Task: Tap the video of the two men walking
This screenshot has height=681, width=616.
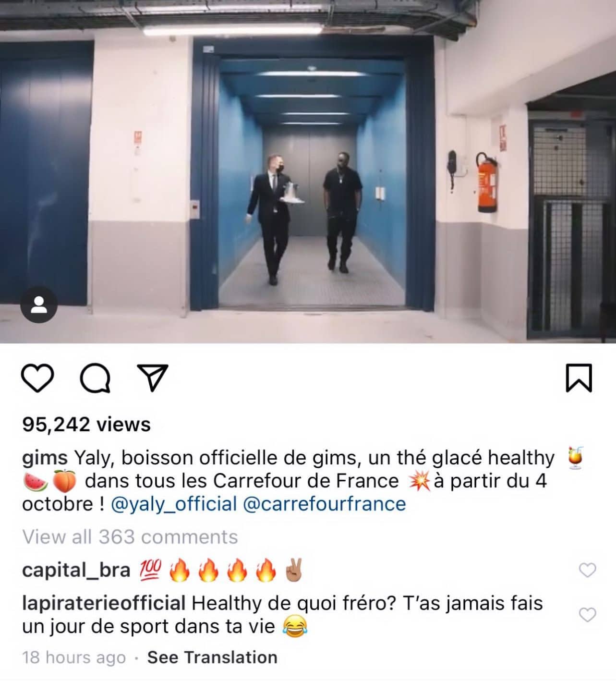Action: (x=308, y=171)
